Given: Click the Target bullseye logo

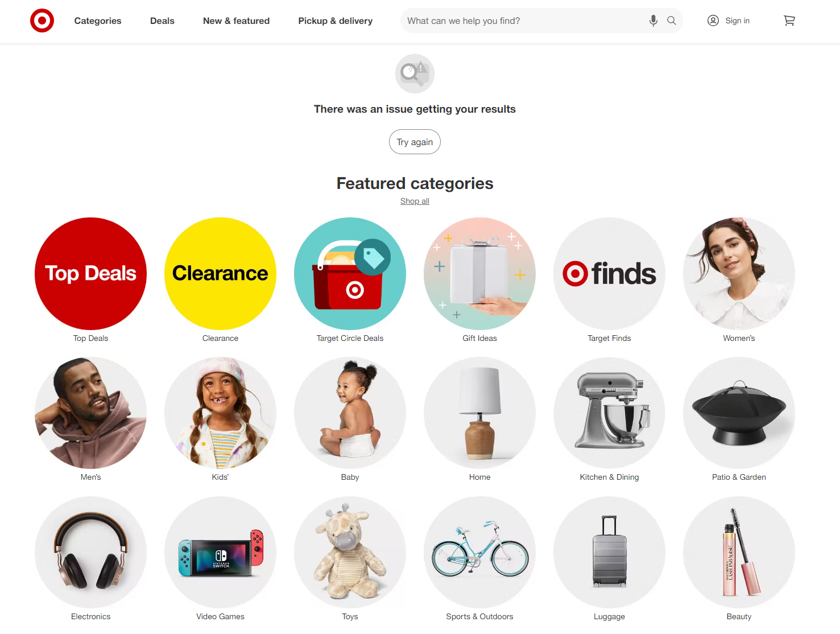Looking at the screenshot, I should [42, 20].
